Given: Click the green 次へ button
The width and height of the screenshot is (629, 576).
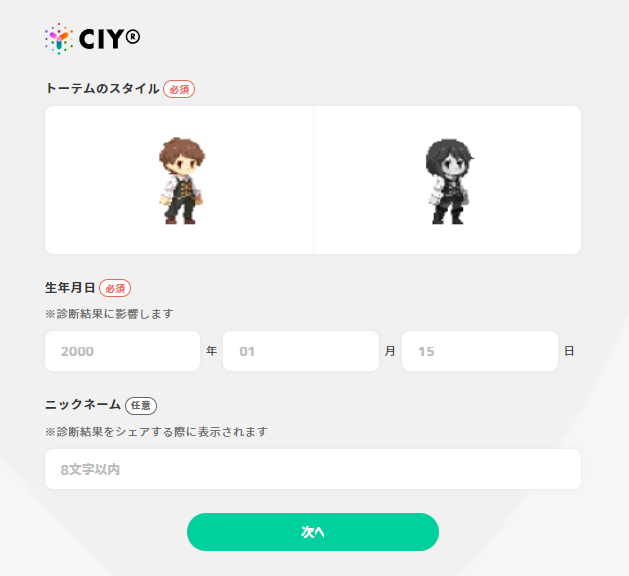Looking at the screenshot, I should click(x=313, y=532).
